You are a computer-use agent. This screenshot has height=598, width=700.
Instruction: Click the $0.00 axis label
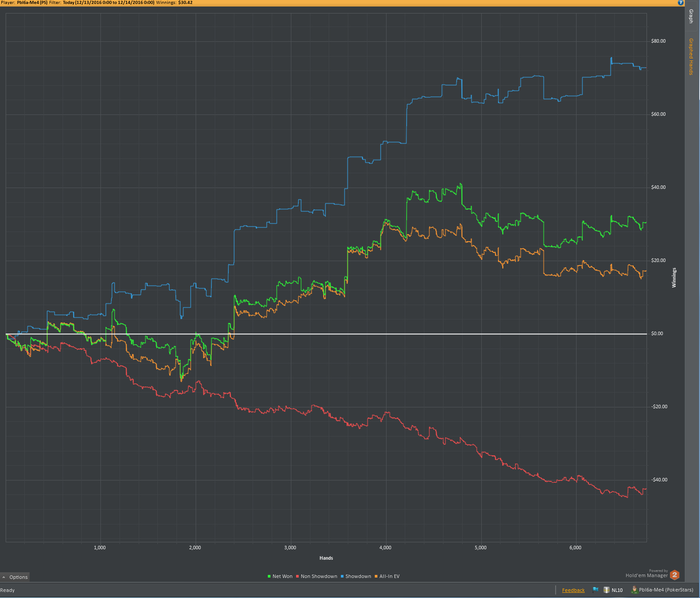(657, 334)
